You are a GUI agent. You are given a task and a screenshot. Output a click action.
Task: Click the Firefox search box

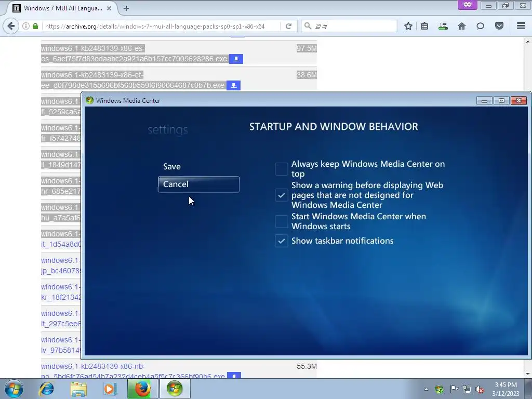[349, 26]
